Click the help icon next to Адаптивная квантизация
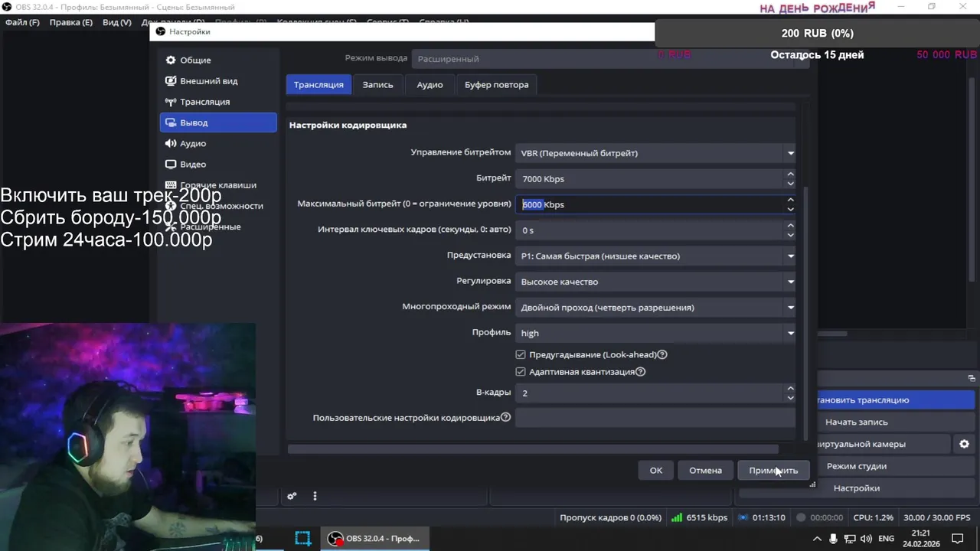Viewport: 980px width, 551px height. click(641, 372)
